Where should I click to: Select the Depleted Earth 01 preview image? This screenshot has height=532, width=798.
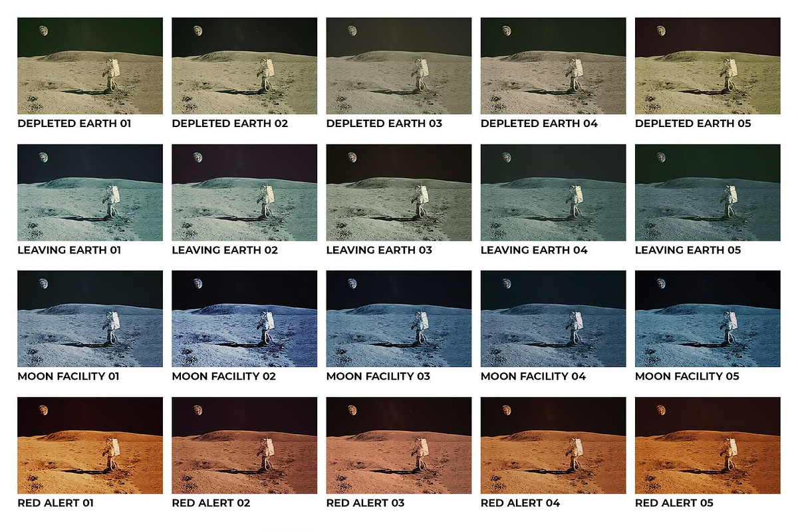click(90, 66)
